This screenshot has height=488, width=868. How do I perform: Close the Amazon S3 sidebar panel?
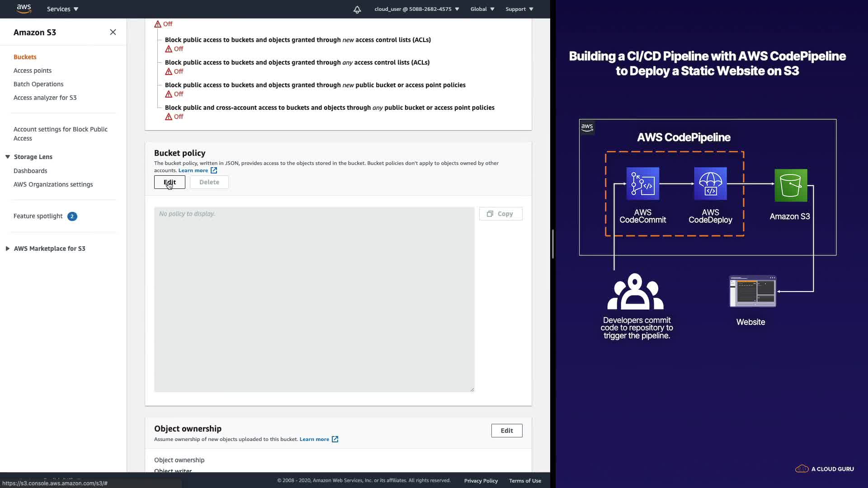click(x=113, y=32)
